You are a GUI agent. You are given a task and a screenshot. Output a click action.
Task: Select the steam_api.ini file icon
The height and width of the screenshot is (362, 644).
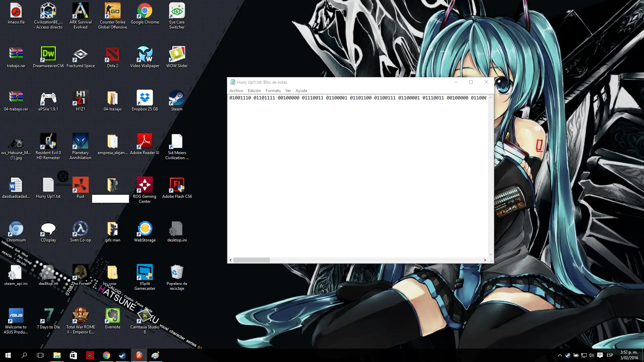pos(16,275)
